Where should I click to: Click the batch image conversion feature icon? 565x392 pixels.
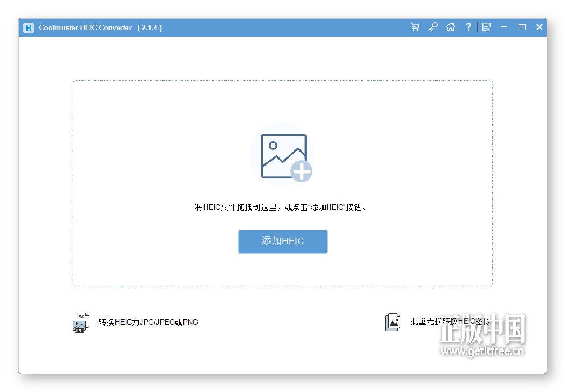(393, 322)
